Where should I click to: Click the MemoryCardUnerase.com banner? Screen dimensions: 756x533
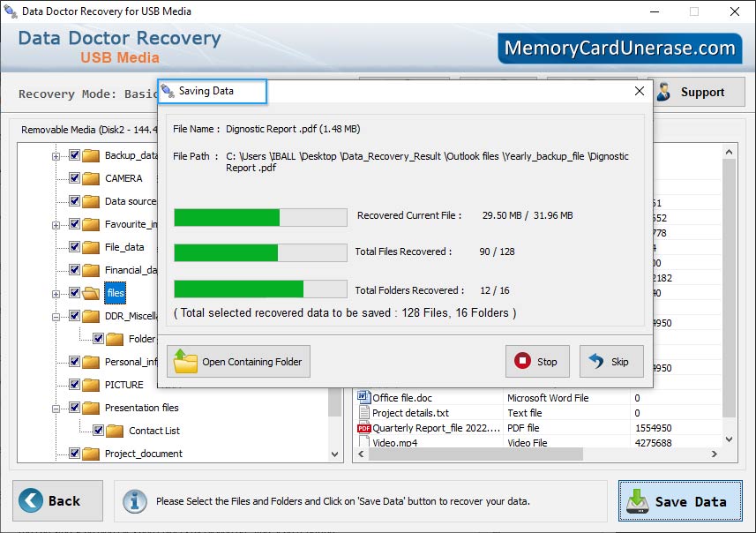tap(619, 49)
